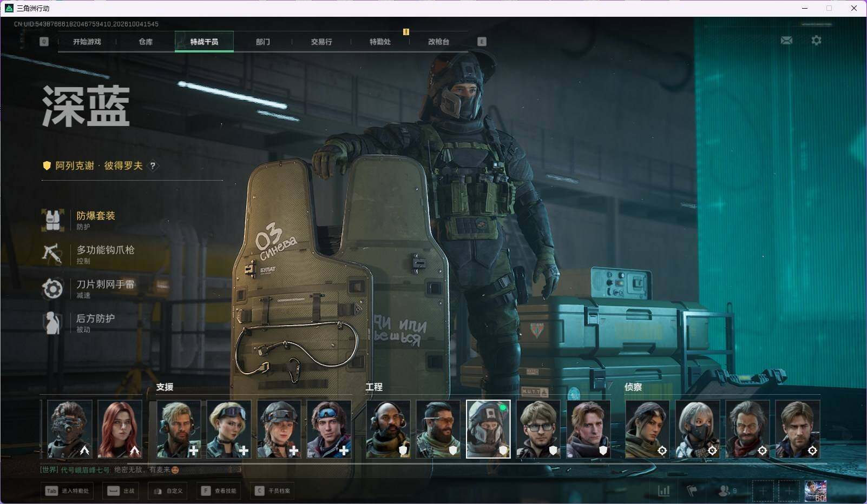Select the white-haired masked recon operator

coord(698,429)
